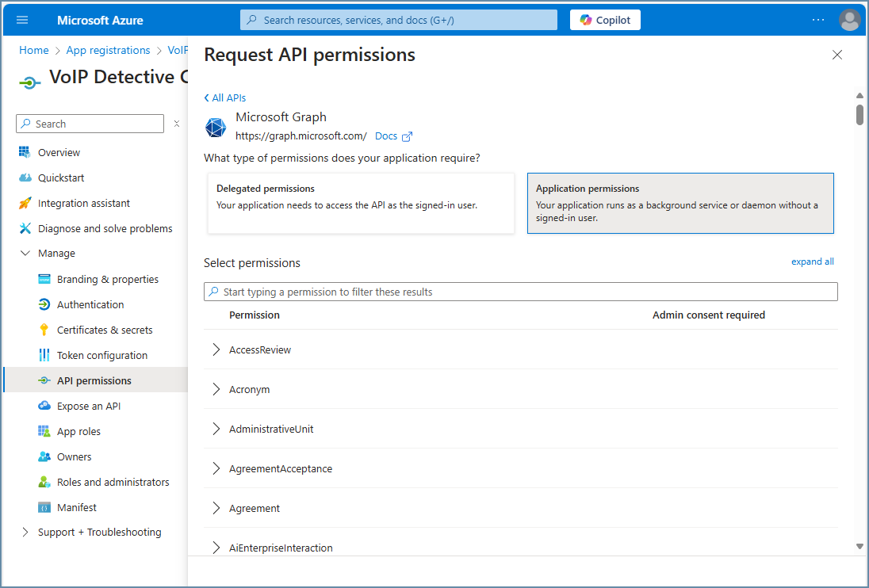Click the scrollbar up arrow

tap(859, 96)
